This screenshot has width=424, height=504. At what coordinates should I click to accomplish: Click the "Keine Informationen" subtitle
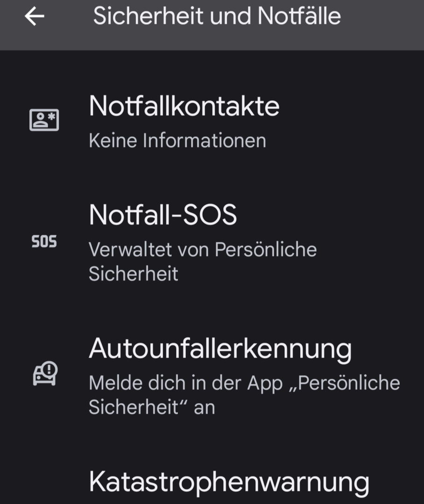tap(177, 140)
